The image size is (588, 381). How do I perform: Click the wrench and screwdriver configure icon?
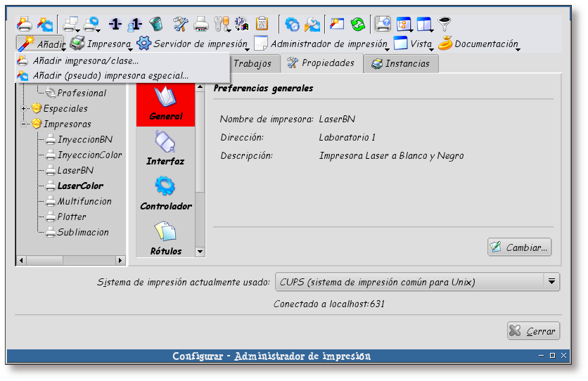[x=180, y=24]
